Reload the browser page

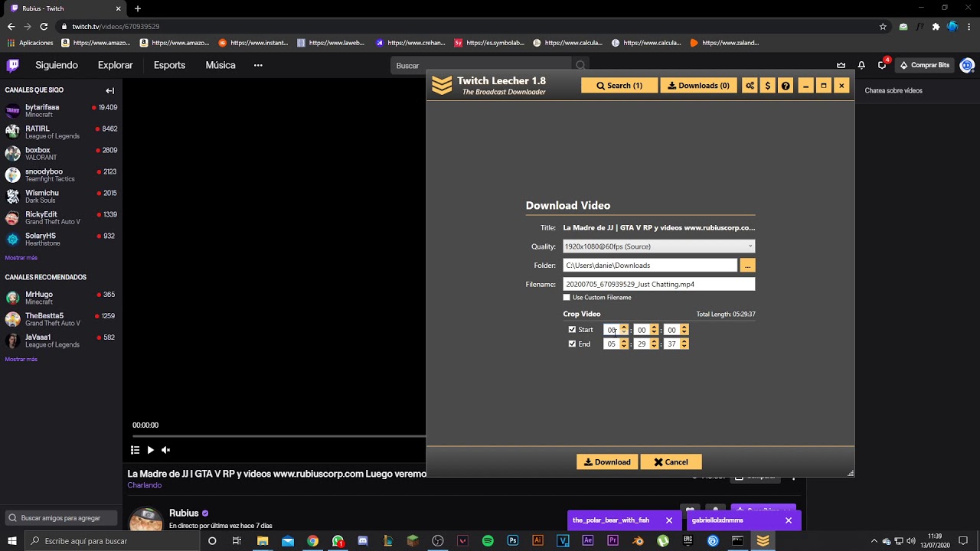coord(44,26)
